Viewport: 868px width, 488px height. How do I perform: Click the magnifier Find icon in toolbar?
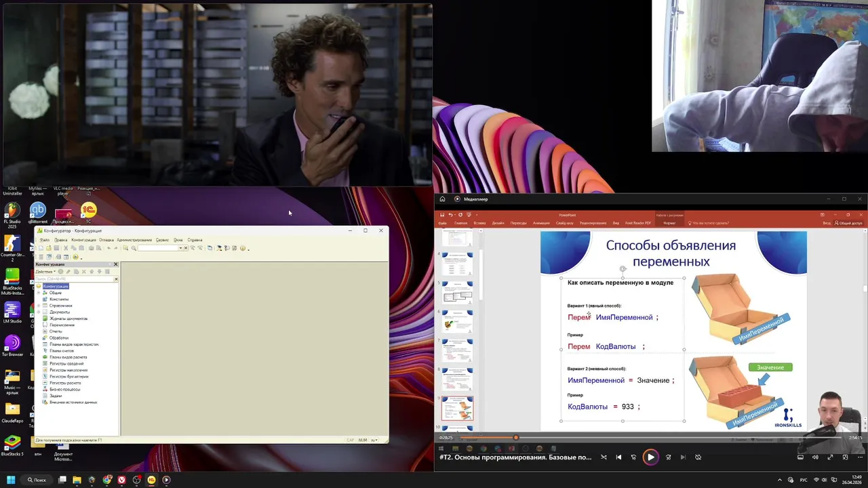134,248
